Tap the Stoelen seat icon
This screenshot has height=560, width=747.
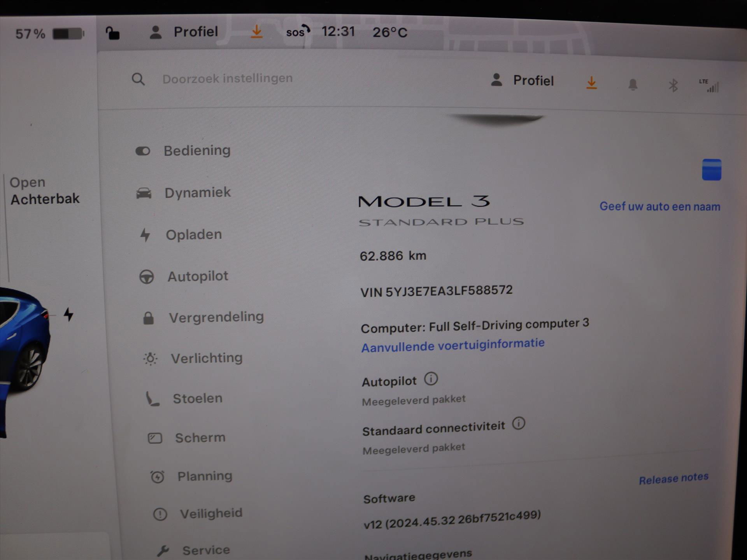(152, 399)
